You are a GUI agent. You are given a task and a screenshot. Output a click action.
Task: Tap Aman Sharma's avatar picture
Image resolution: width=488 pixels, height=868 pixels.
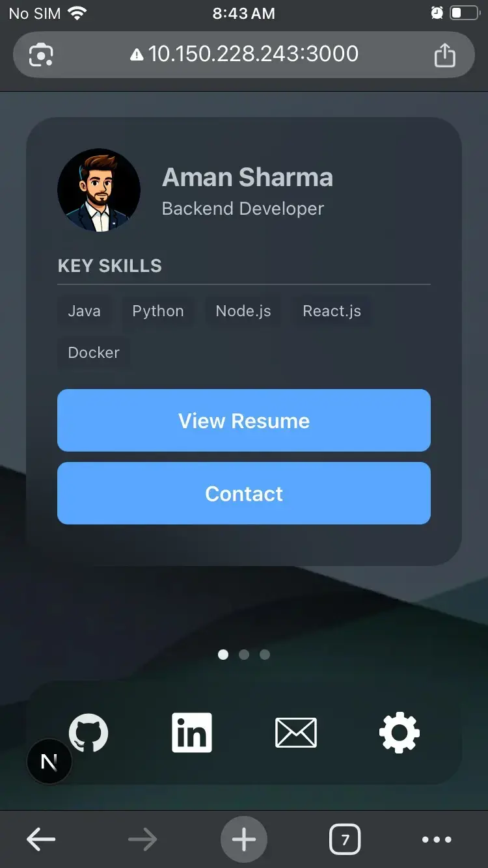[x=99, y=191]
